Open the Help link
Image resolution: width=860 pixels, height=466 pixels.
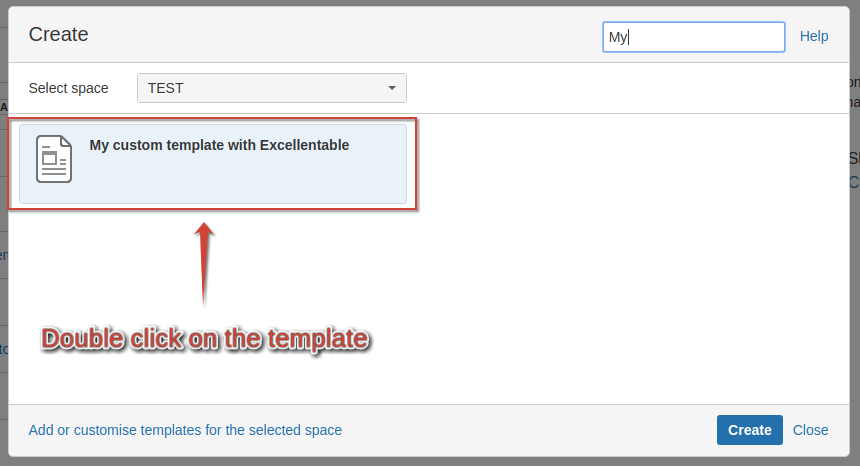tap(814, 36)
